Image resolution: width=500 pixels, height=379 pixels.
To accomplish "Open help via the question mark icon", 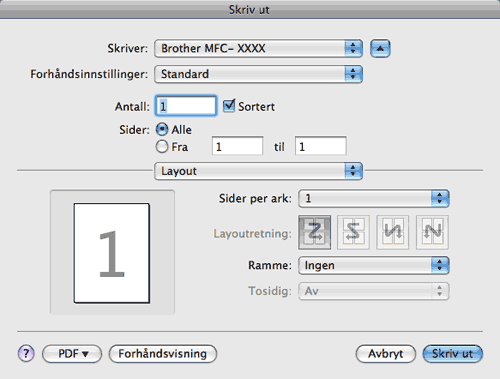I will (x=26, y=353).
